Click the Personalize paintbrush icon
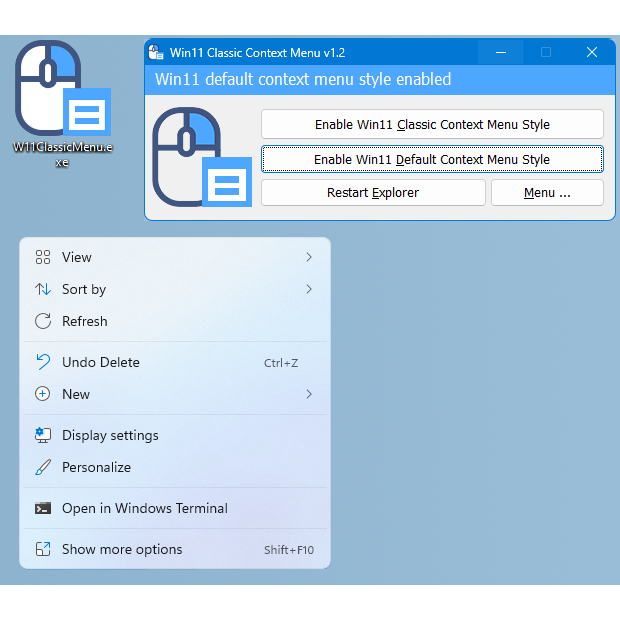620x620 pixels. click(43, 467)
